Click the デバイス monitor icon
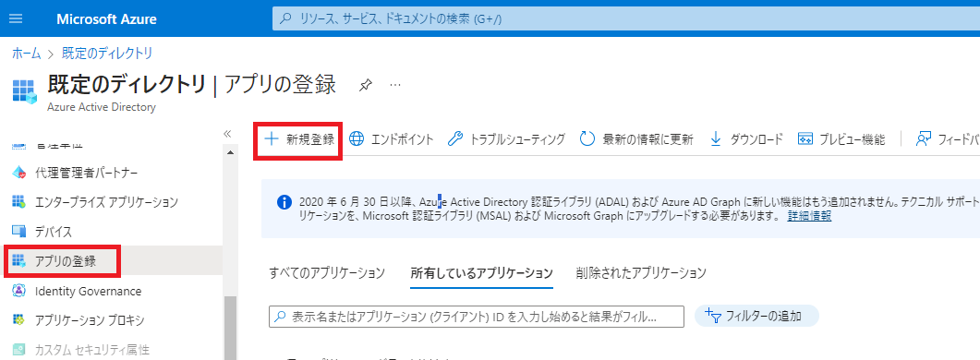The image size is (980, 360). point(19,232)
